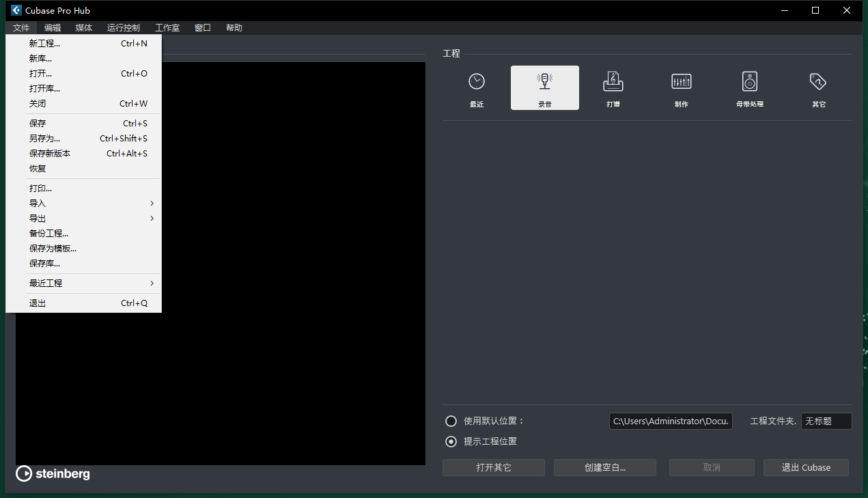Expand the 导入 submenu
The height and width of the screenshot is (498, 868).
83,204
